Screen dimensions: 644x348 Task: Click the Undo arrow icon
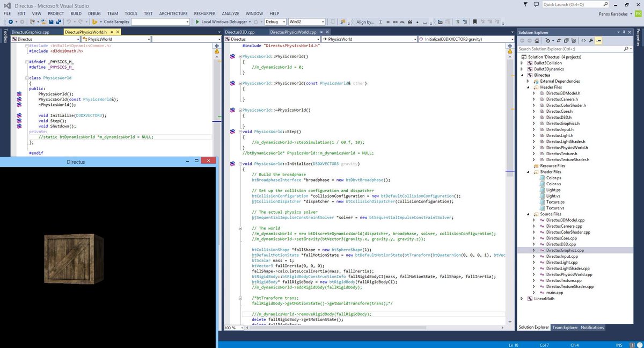click(69, 21)
